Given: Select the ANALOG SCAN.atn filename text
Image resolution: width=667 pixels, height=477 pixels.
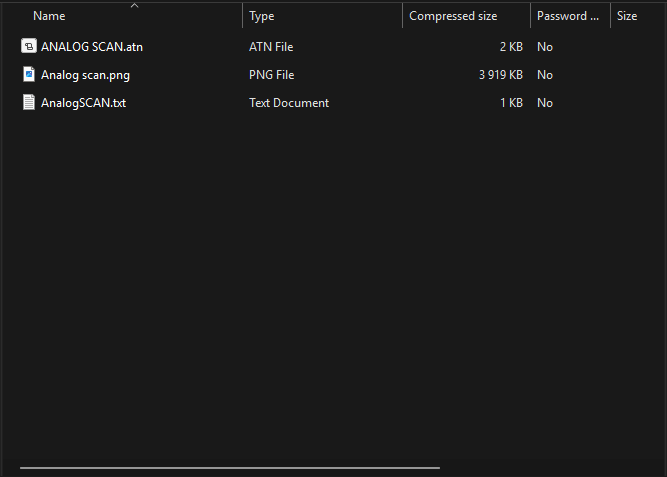Looking at the screenshot, I should tap(92, 47).
